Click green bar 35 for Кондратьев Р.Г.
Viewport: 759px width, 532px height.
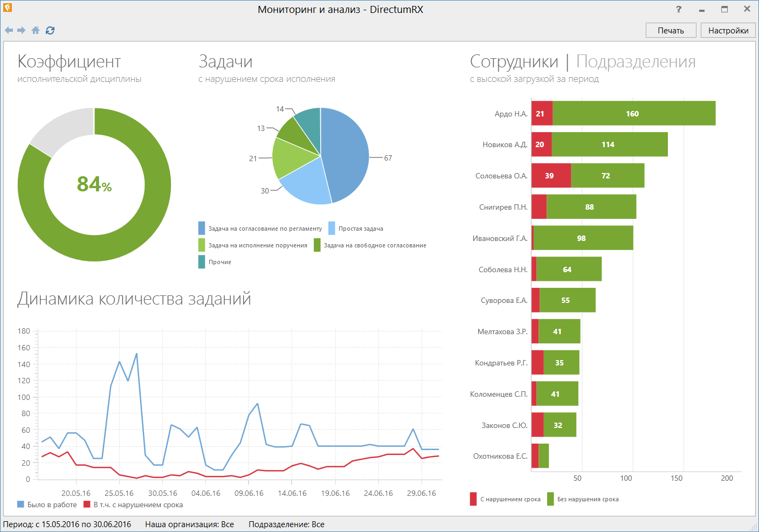(x=561, y=363)
